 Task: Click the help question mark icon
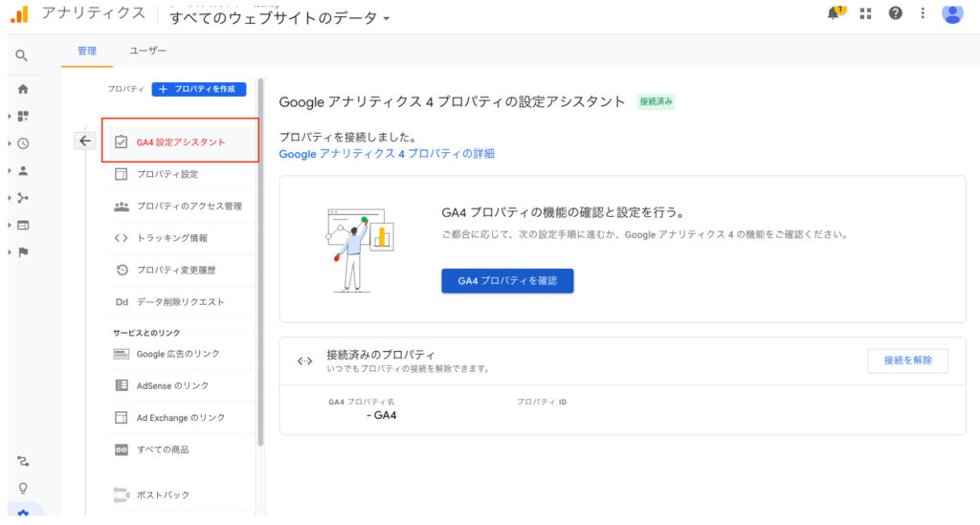896,13
